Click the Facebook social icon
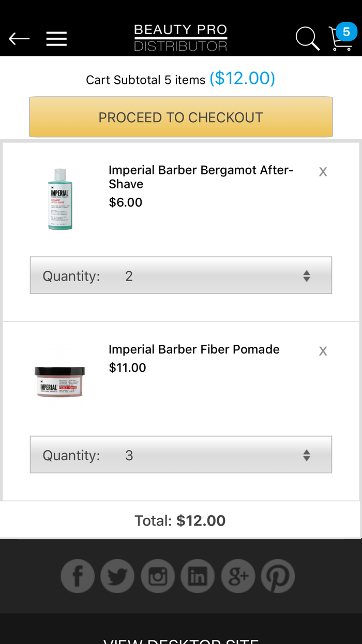The height and width of the screenshot is (644, 362). [x=78, y=576]
